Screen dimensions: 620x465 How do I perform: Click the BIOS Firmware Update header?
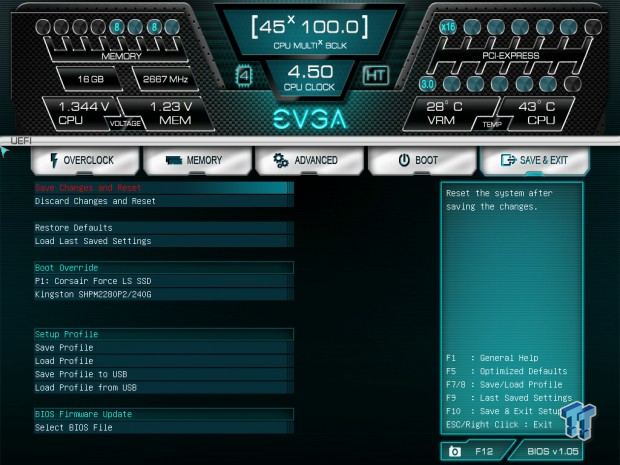pyautogui.click(x=164, y=414)
